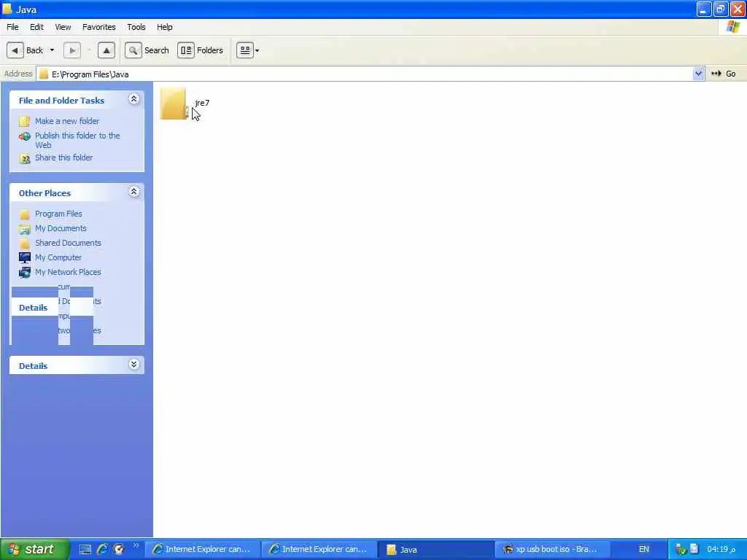Open Shared Documents link
Screen dimensions: 747x560
click(x=68, y=243)
